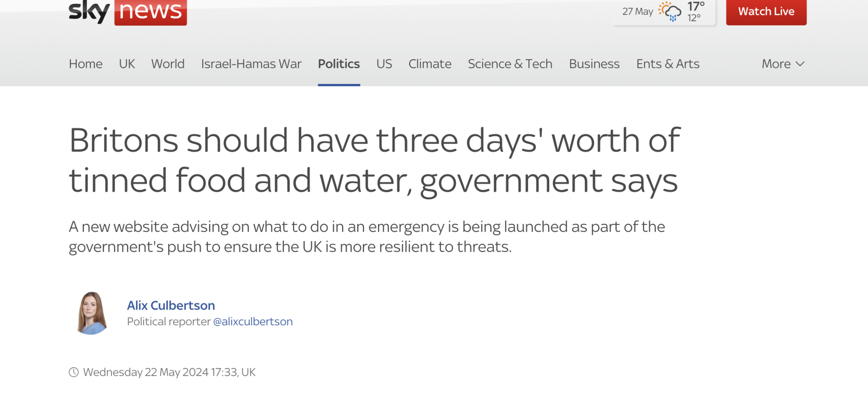Screen dimensions: 868x410
Task: Visit the @alixculbertson handle link
Action: 253,322
